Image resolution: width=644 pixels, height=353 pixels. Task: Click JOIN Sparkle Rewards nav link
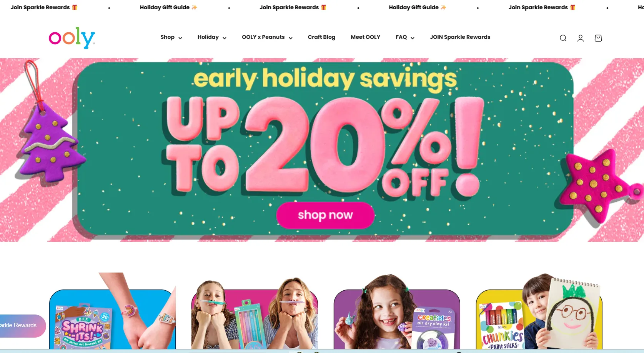tap(460, 37)
